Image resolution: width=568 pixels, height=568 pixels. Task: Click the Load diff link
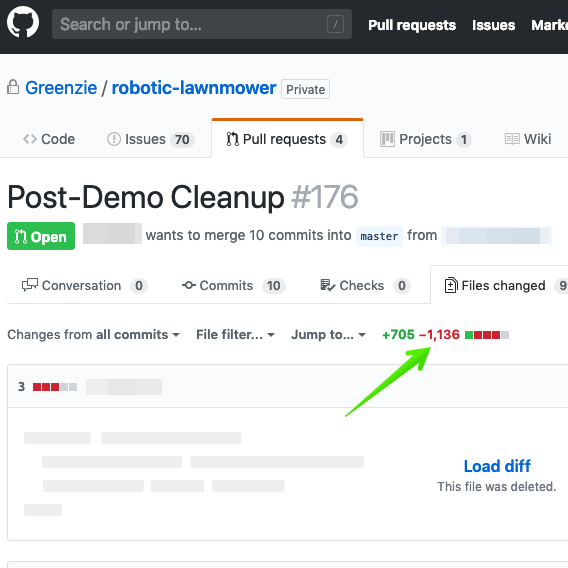(x=497, y=466)
